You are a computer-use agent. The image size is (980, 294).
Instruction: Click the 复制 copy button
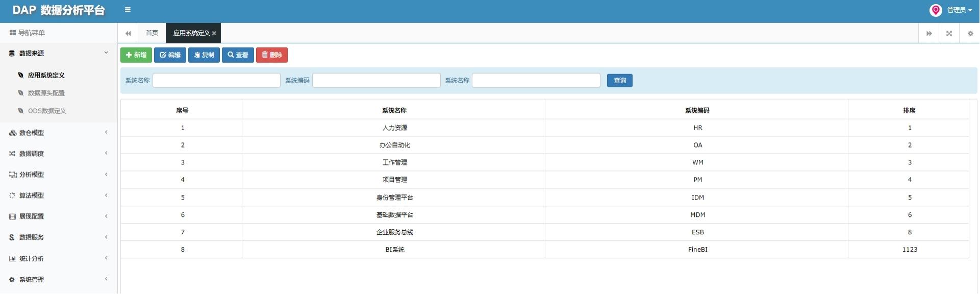204,55
